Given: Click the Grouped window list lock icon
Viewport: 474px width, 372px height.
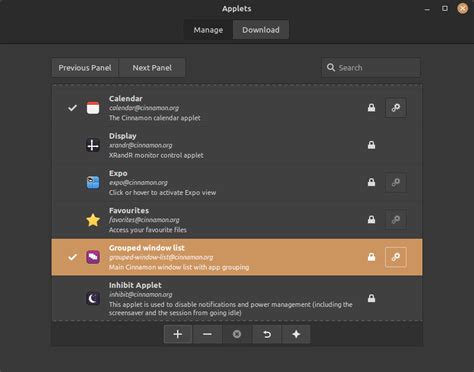Looking at the screenshot, I should (371, 257).
